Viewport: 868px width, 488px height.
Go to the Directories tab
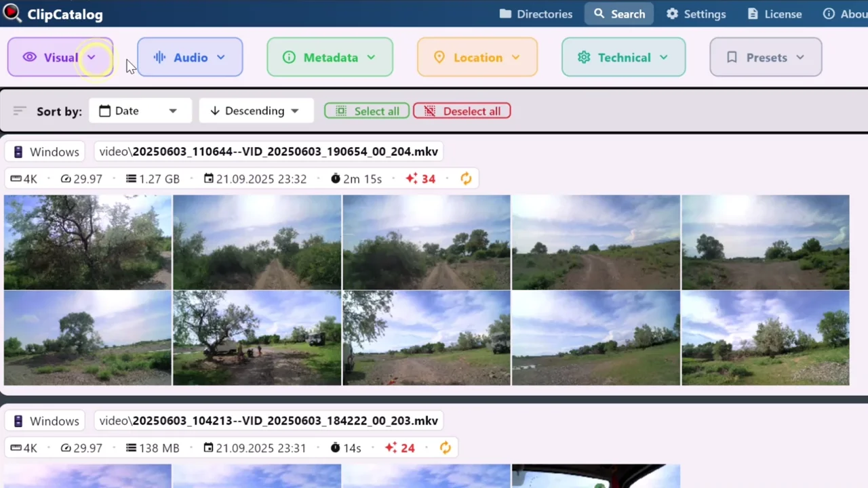536,14
